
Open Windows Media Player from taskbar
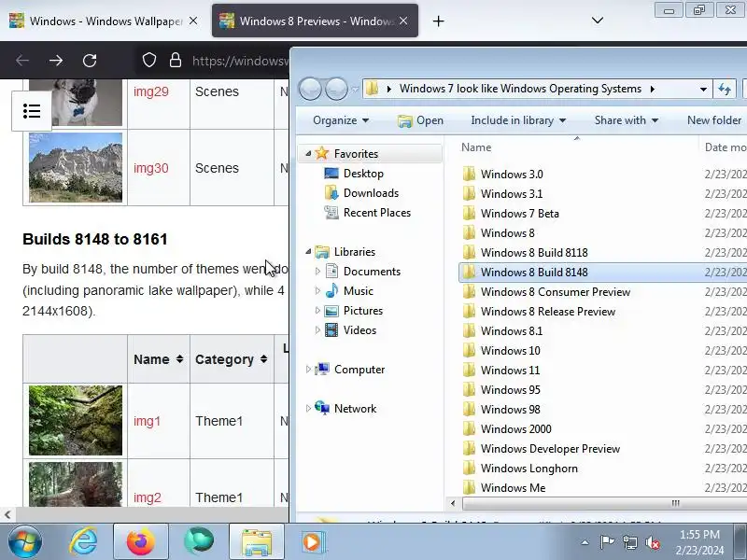(x=314, y=541)
